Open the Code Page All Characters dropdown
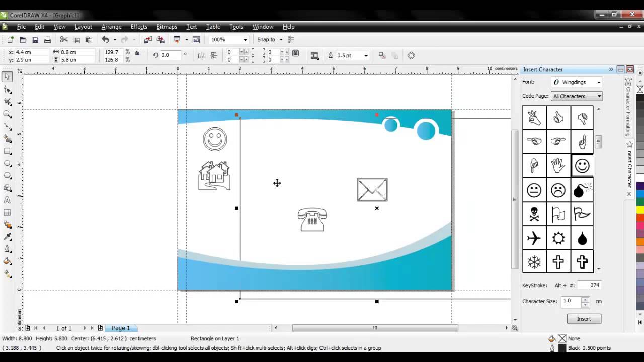Image resolution: width=644 pixels, height=362 pixels. (599, 96)
